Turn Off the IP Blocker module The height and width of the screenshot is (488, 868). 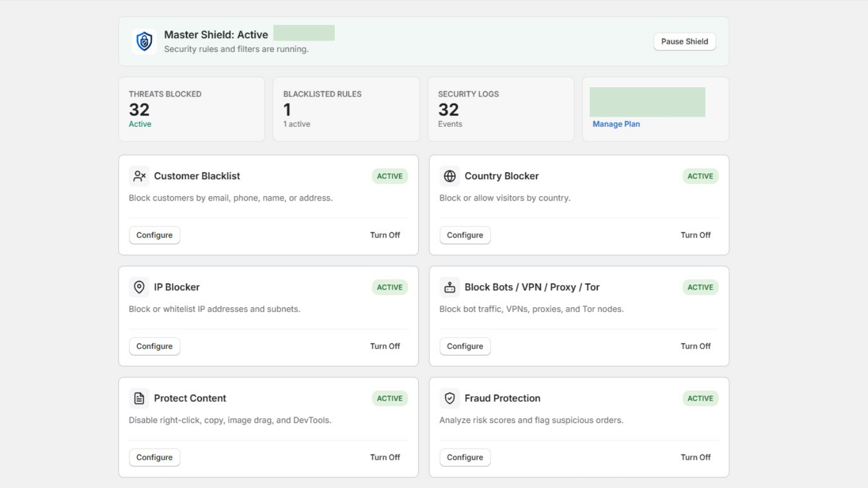point(385,346)
